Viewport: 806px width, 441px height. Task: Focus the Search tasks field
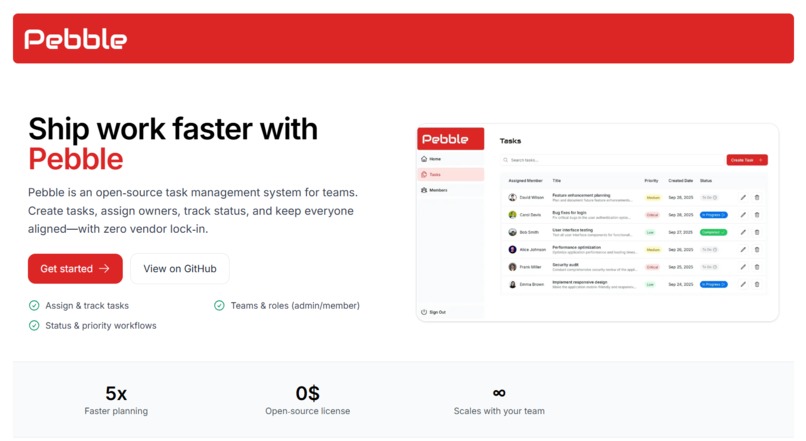(x=612, y=160)
